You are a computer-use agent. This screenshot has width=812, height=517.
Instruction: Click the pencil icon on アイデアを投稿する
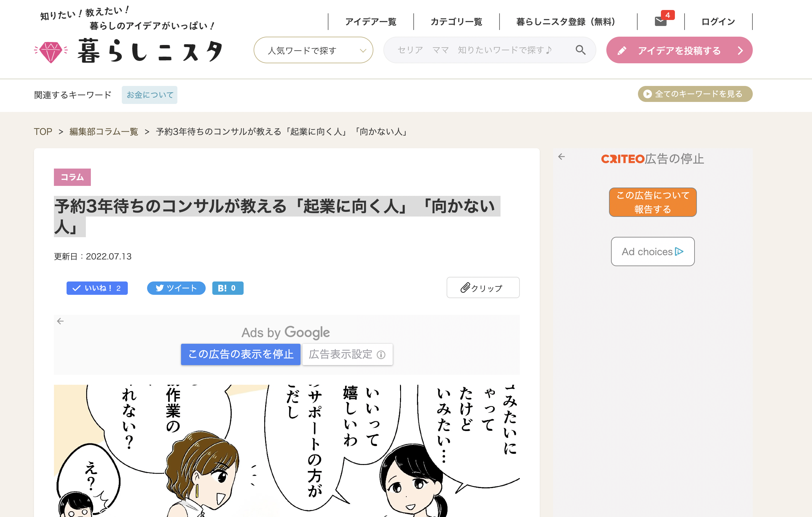click(x=622, y=50)
